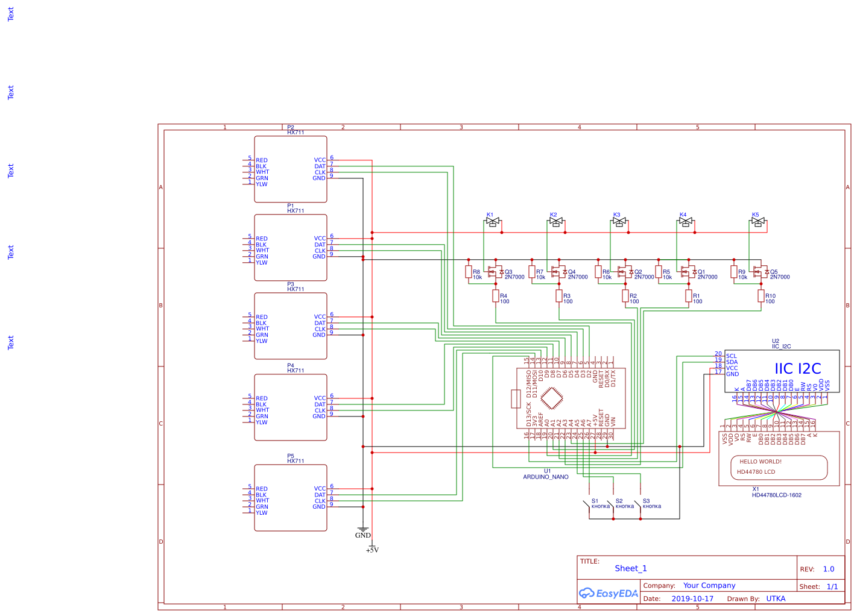Click the large 'IIC I2C' text

coord(798,368)
